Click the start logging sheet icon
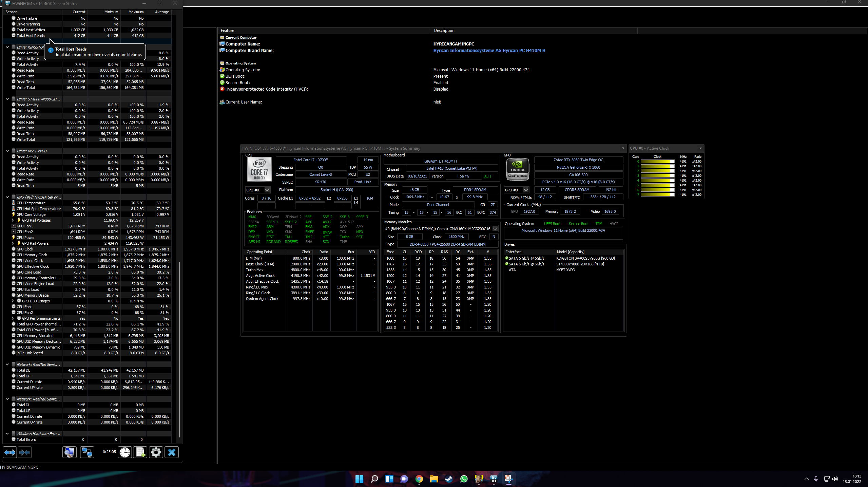Viewport: 868px width, 487px height. click(x=140, y=452)
